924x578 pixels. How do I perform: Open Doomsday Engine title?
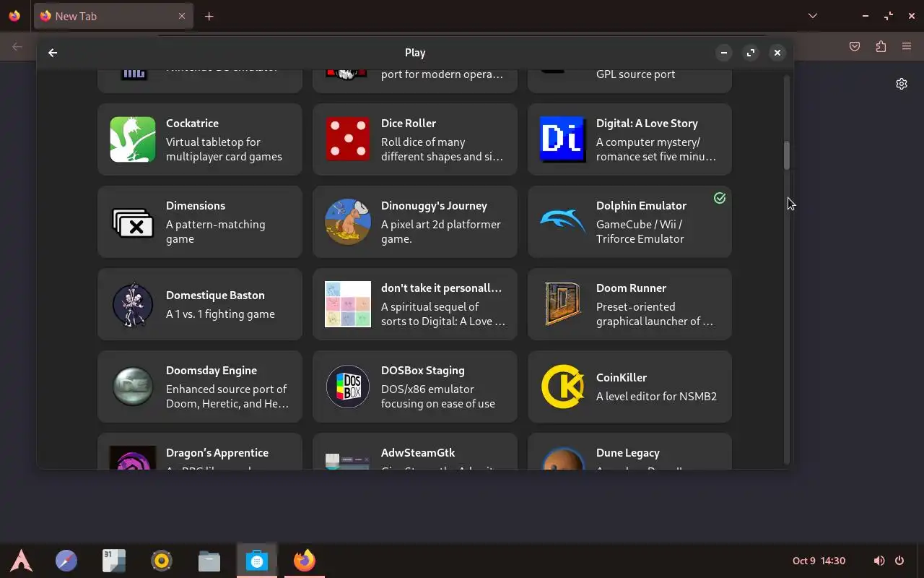[x=212, y=371]
